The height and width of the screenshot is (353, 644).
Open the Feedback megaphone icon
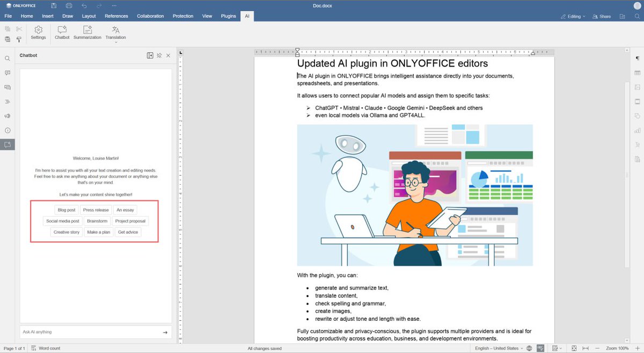(8, 116)
